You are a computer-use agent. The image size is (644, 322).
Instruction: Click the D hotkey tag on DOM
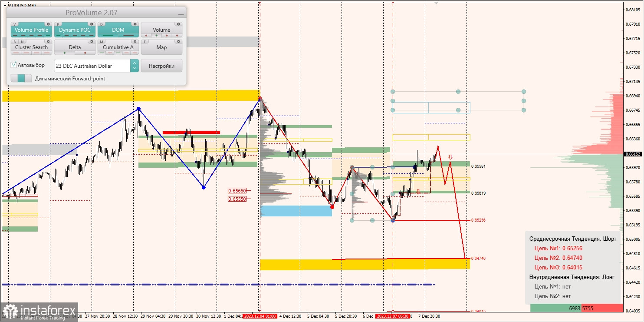click(x=102, y=24)
